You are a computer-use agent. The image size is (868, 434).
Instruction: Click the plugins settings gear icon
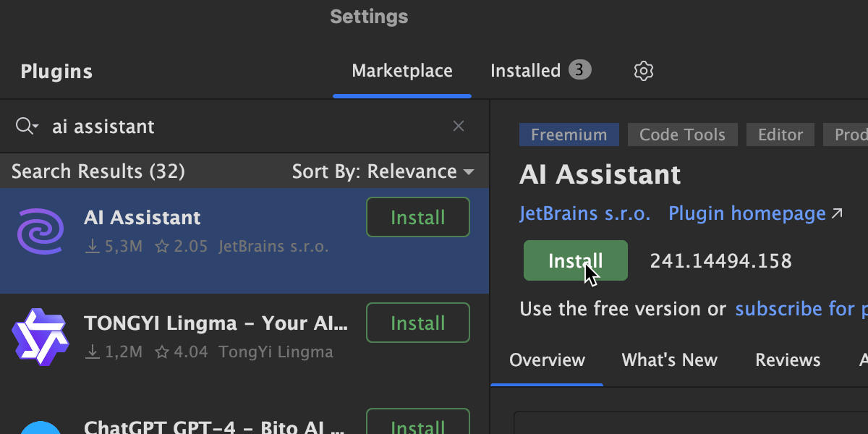point(643,71)
